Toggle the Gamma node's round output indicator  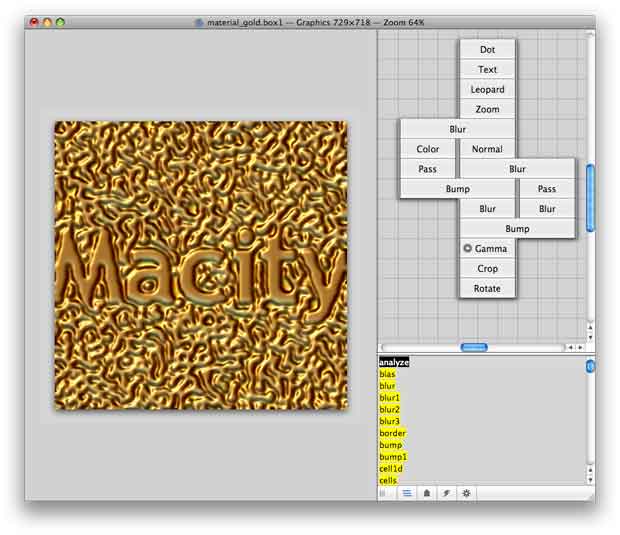click(467, 248)
